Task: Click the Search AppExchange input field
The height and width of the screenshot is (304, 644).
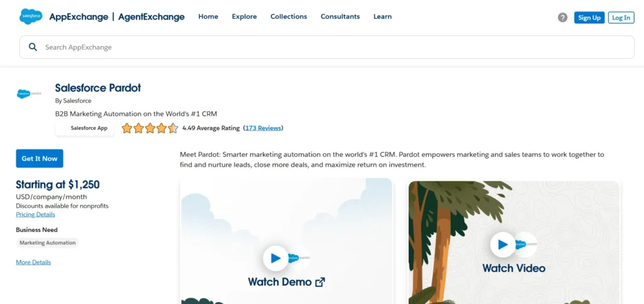Action: click(327, 47)
